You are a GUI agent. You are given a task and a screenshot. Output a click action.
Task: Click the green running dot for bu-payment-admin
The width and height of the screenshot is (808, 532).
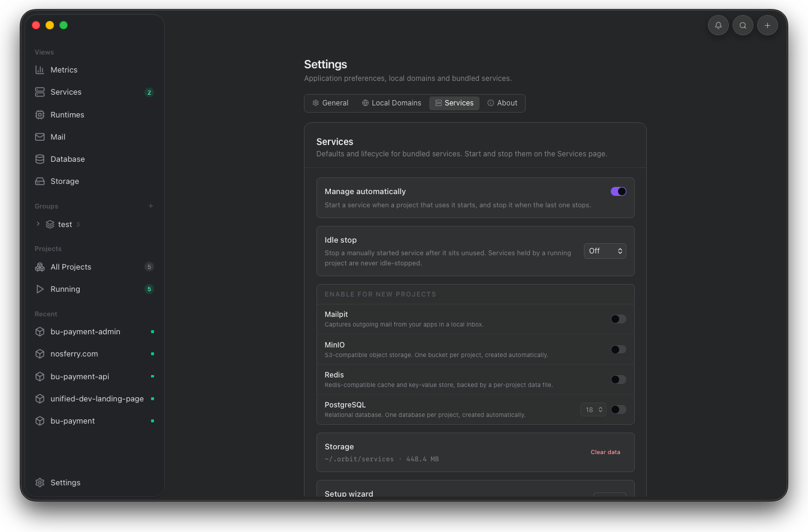click(x=152, y=331)
